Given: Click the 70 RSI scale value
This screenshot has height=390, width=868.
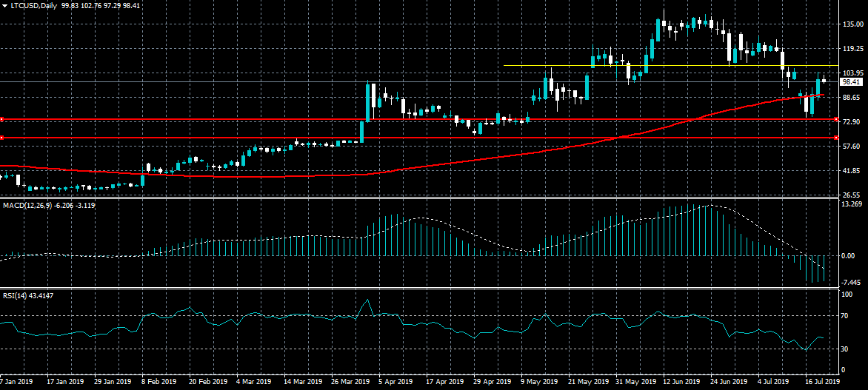Looking at the screenshot, I should pos(845,316).
